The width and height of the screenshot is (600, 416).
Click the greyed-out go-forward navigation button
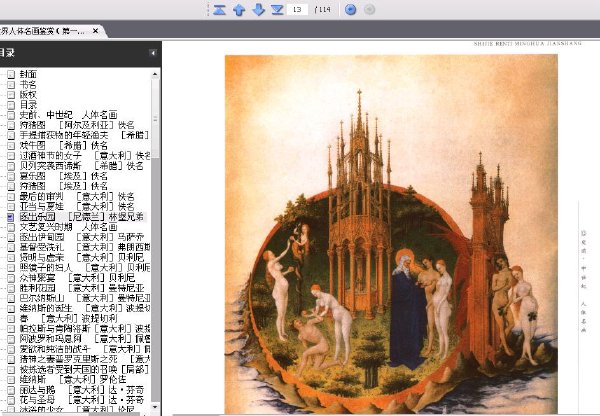pos(369,10)
